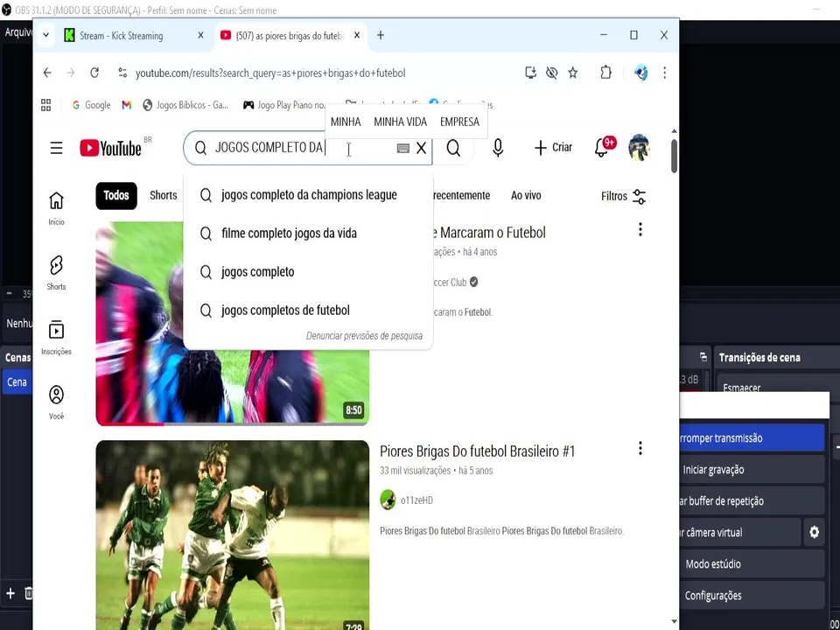Click the third-party cookies eye icon
Image resolution: width=840 pixels, height=630 pixels.
pyautogui.click(x=552, y=73)
